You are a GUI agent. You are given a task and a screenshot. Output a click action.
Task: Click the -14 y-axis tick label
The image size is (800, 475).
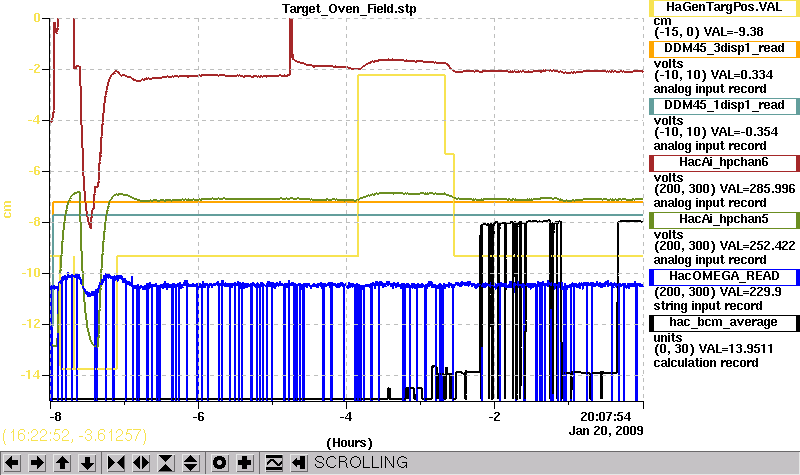[31, 374]
